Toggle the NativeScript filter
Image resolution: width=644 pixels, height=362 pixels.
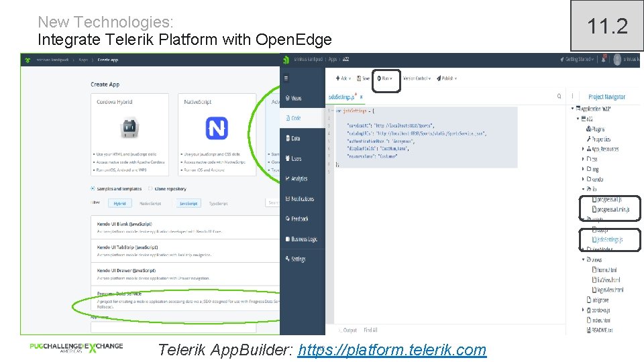[150, 204]
